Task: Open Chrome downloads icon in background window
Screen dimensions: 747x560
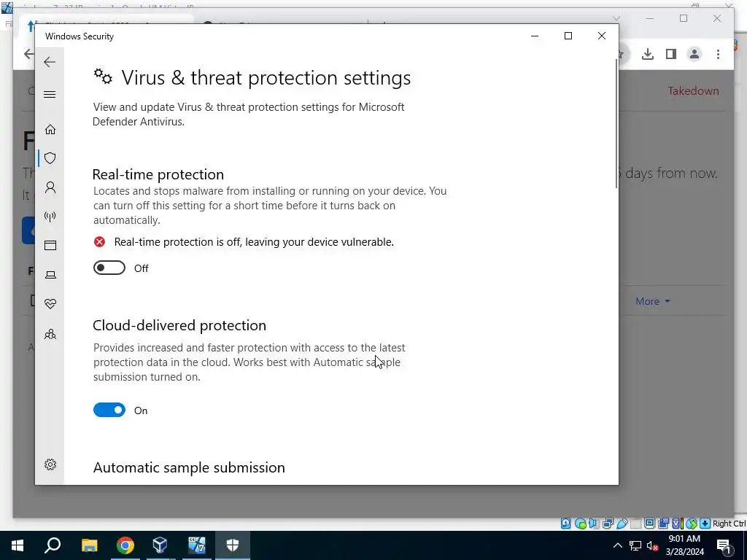Action: tap(648, 54)
